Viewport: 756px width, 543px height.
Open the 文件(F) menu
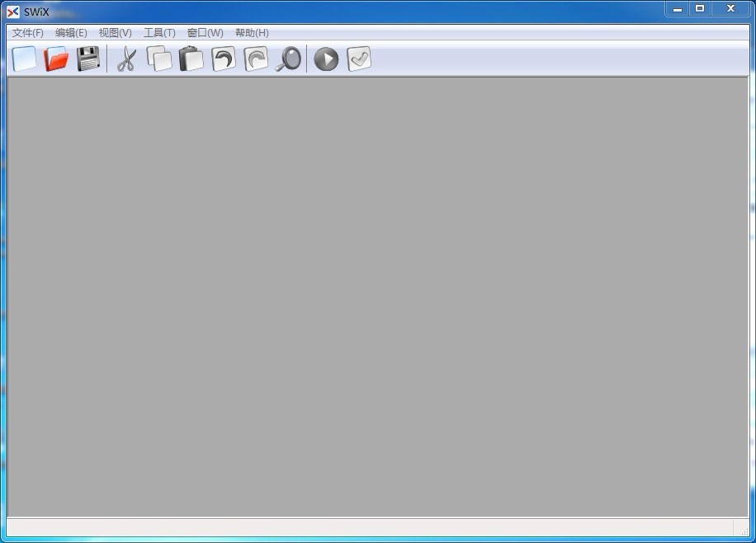pos(28,33)
